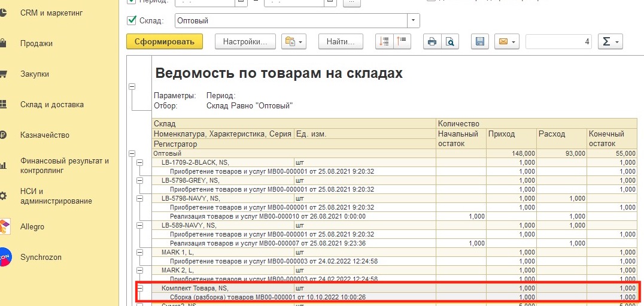644x306 pixels.
Task: Open the CRM и маркетинг section
Action: point(51,13)
